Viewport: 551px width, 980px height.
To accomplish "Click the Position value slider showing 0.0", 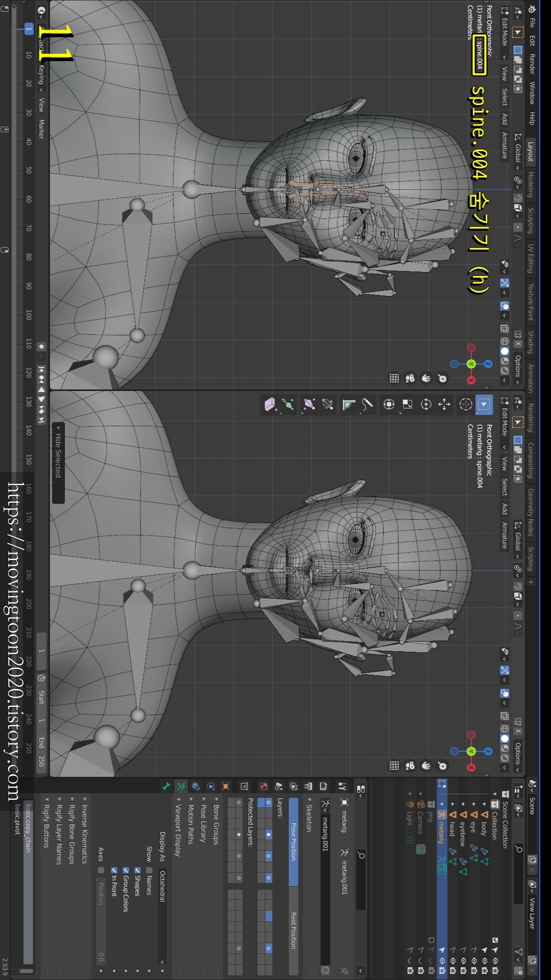I will (x=101, y=921).
